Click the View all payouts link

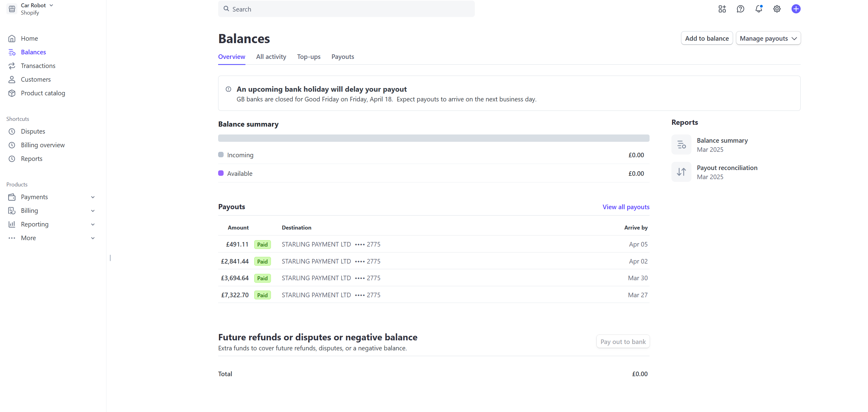[x=626, y=207]
